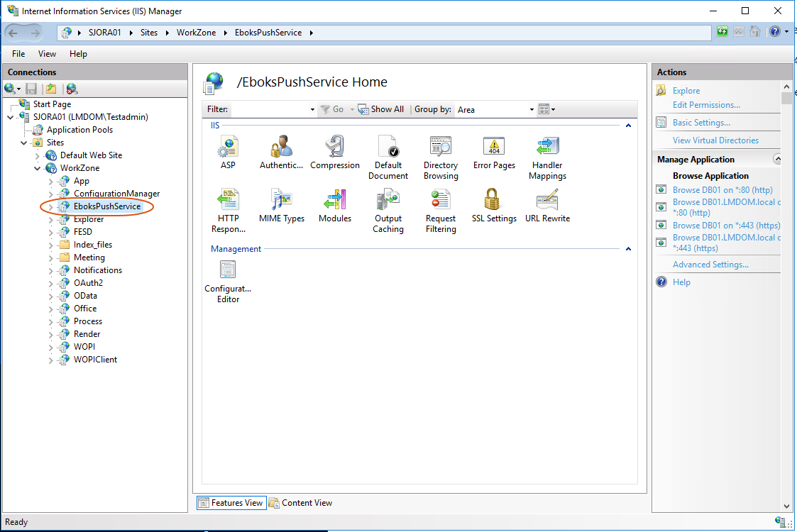Click the Explore action link
797x532 pixels.
pyautogui.click(x=686, y=91)
